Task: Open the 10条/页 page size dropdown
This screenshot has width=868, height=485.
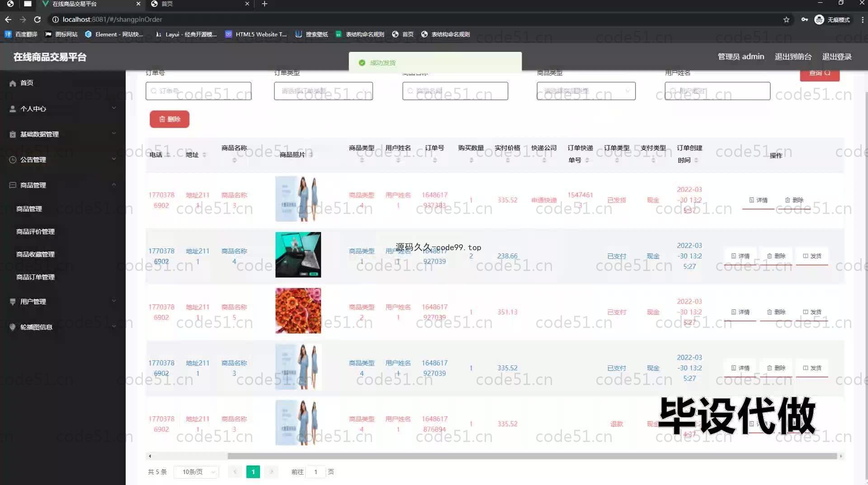Action: tap(197, 472)
